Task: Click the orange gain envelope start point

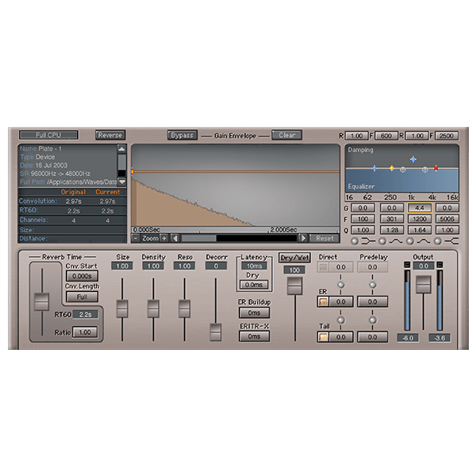Action: click(x=132, y=172)
